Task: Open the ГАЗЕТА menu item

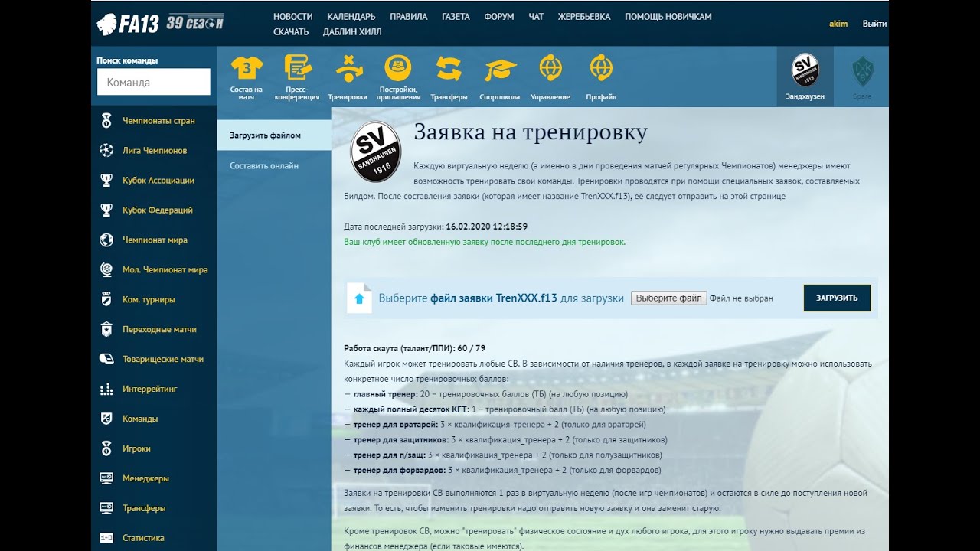Action: (456, 17)
